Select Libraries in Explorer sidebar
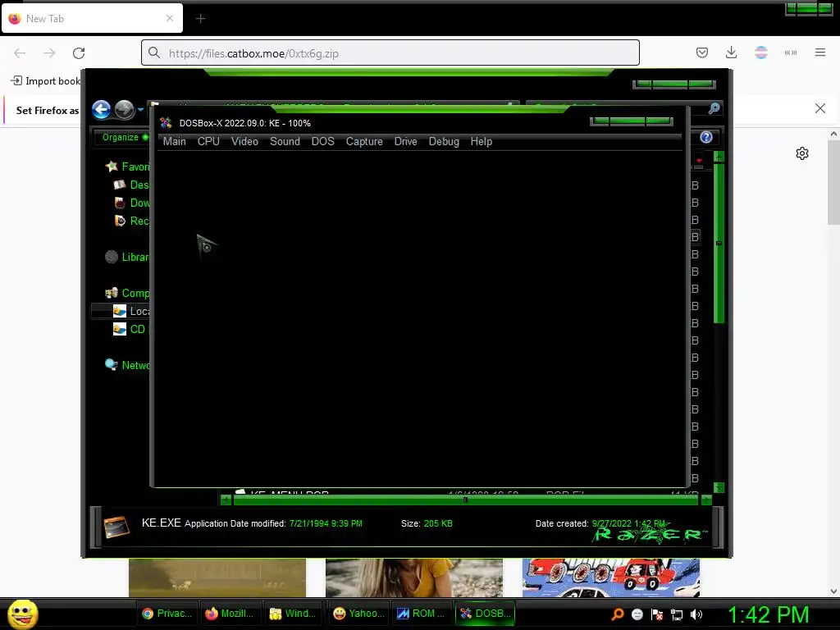The height and width of the screenshot is (630, 840). (127, 257)
